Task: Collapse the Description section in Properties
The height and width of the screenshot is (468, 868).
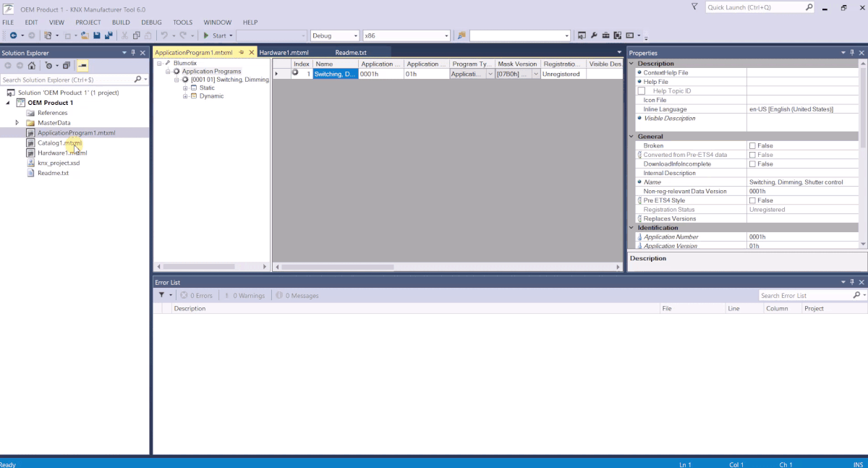Action: tap(631, 64)
